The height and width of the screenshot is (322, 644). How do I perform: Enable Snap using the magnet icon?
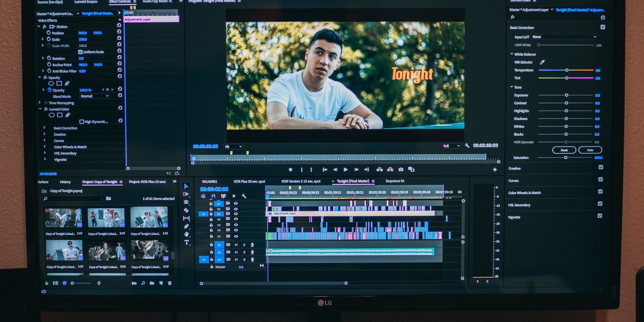pos(213,196)
